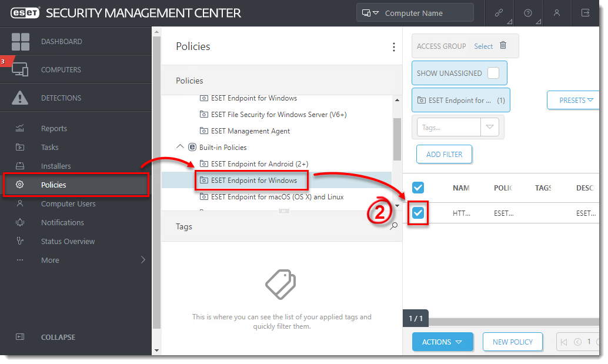This screenshot has height=364, width=608.
Task: Click the Tags filter input field
Action: 449,127
